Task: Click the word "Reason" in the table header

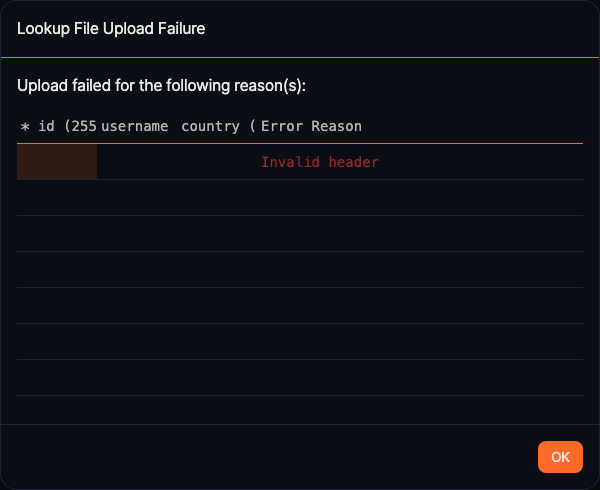Action: coord(336,127)
